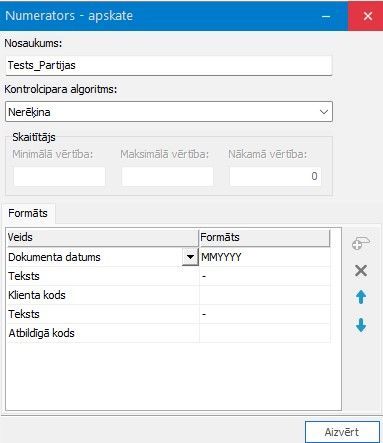Click the Maksimālā vērtība input field
This screenshot has width=383, height=443.
[167, 176]
